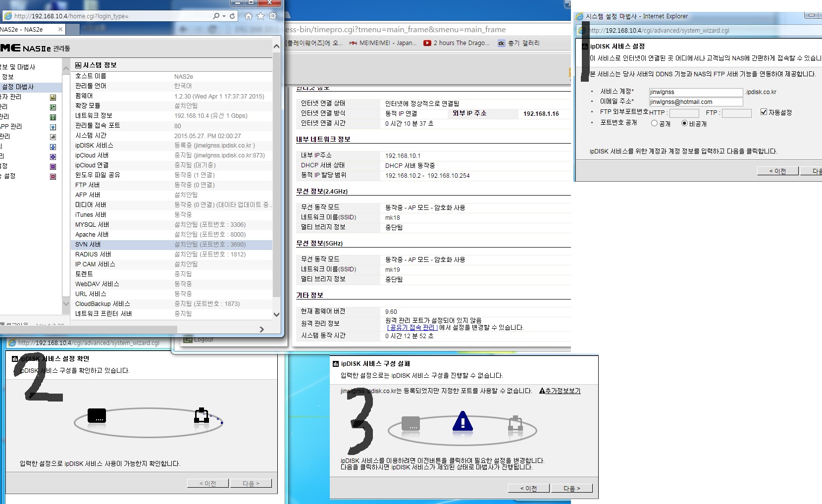Click 다음 > in ipDISK 구성 실패 dialog
The width and height of the screenshot is (822, 504).
[x=571, y=489]
